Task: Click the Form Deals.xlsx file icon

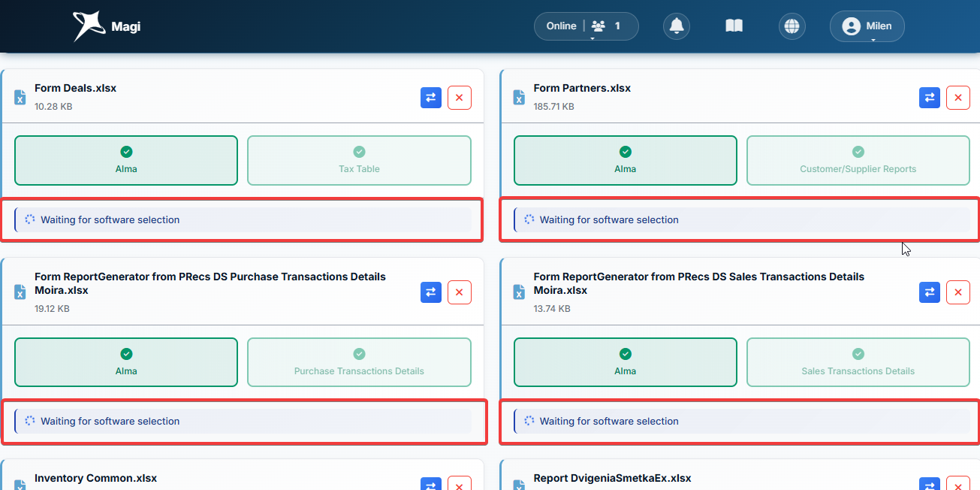Action: [x=20, y=98]
